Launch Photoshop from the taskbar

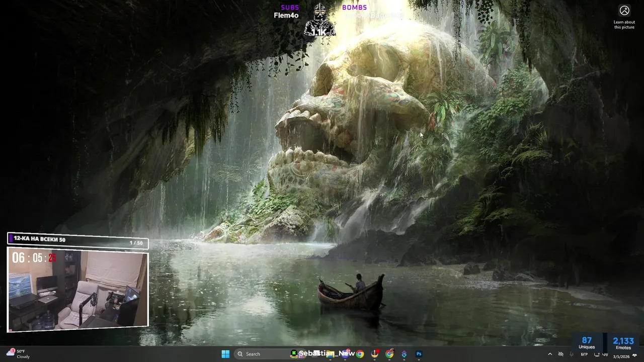pyautogui.click(x=419, y=354)
